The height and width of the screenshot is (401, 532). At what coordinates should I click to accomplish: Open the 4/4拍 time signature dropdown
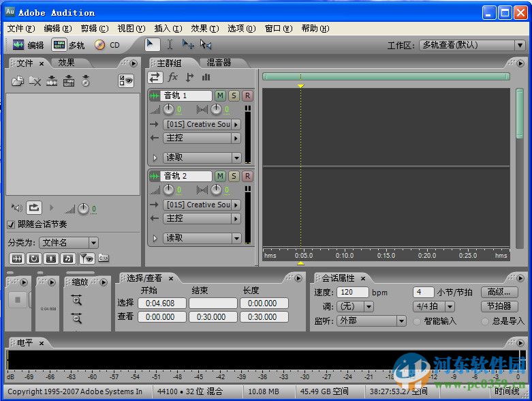434,307
